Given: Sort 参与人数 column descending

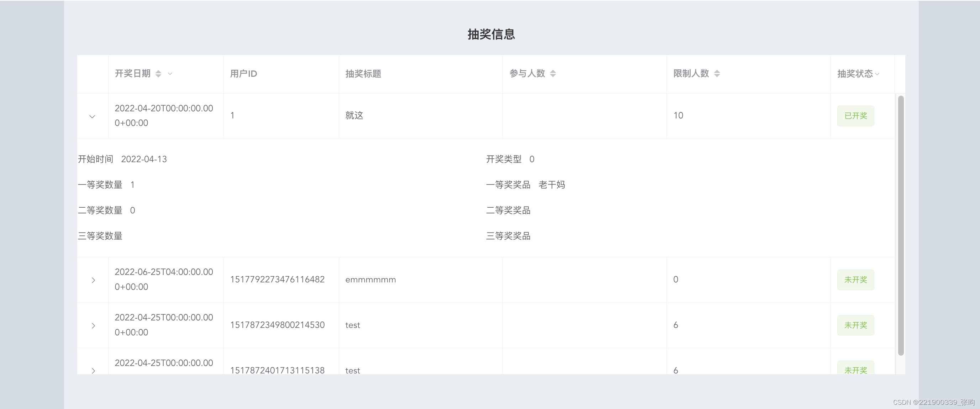Looking at the screenshot, I should [553, 76].
